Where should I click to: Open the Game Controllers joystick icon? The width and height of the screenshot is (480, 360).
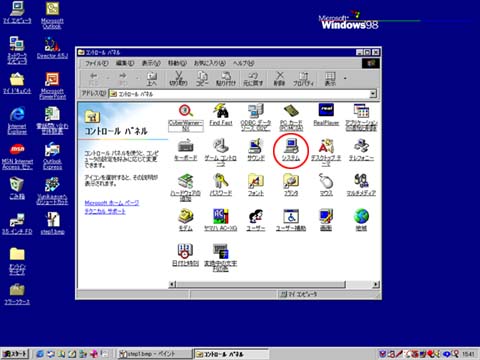(x=221, y=152)
